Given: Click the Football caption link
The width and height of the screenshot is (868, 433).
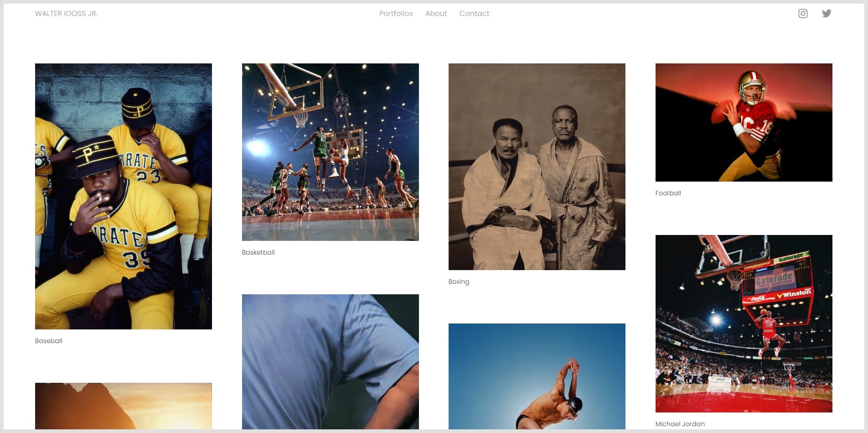Looking at the screenshot, I should click(x=668, y=193).
